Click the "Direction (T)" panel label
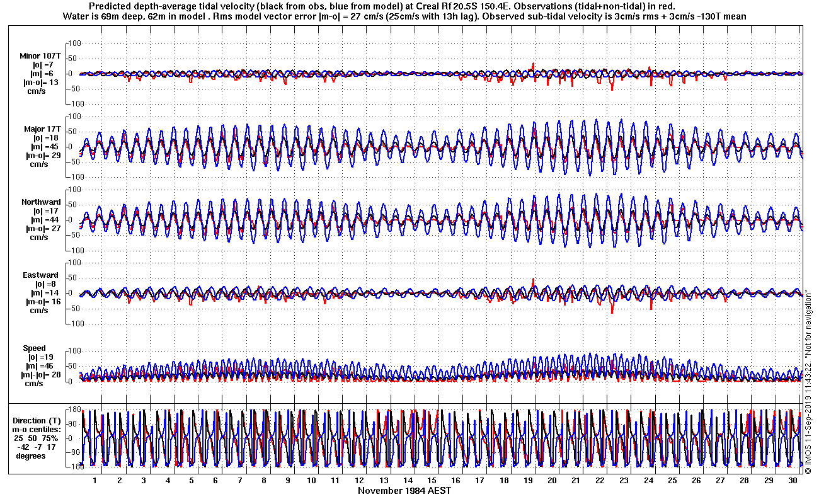Image resolution: width=819 pixels, height=504 pixels. [38, 421]
